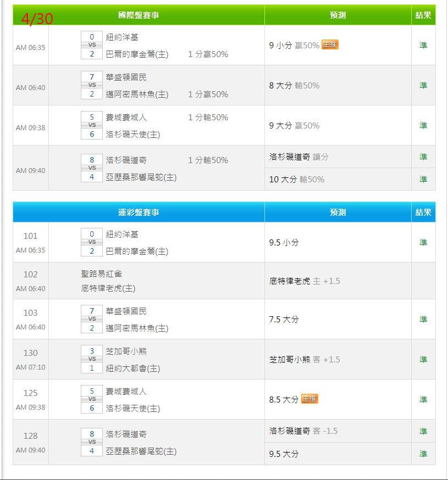Select 預測 column header in green table
The width and height of the screenshot is (448, 480).
point(338,15)
